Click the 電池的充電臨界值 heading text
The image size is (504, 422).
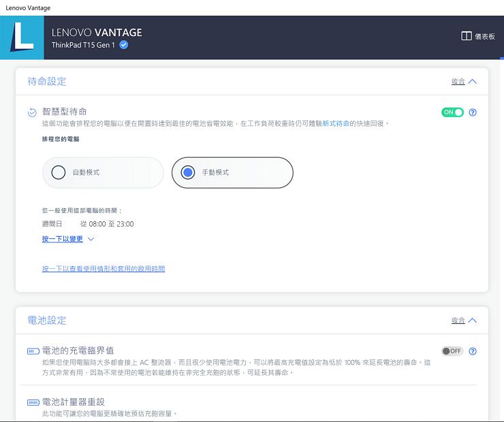coord(78,351)
